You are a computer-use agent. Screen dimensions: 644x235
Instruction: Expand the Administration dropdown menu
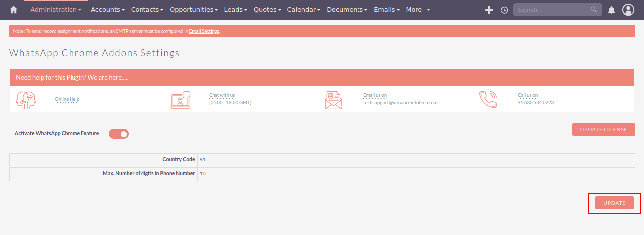tap(56, 10)
